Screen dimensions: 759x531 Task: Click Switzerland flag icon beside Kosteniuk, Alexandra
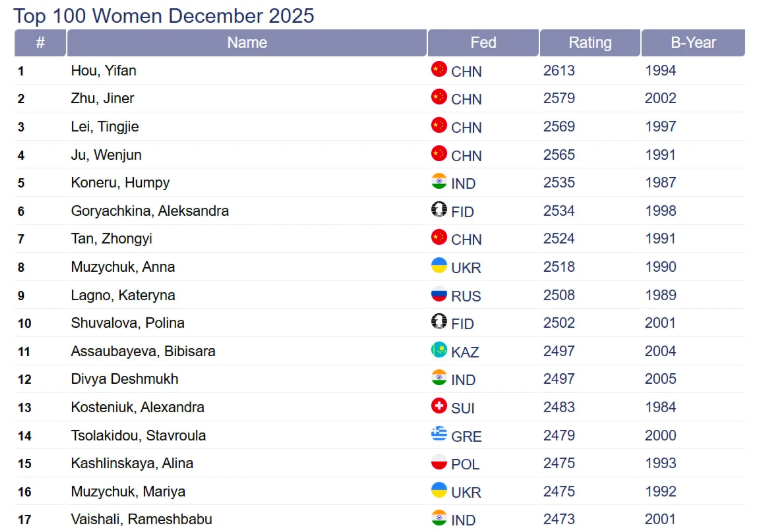438,406
